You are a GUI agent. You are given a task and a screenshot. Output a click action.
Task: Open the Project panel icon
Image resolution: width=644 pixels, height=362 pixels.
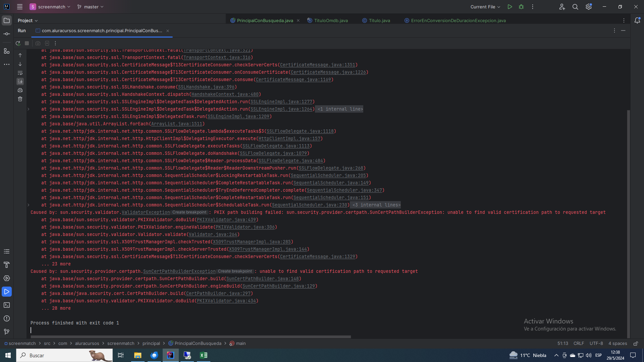(x=7, y=20)
